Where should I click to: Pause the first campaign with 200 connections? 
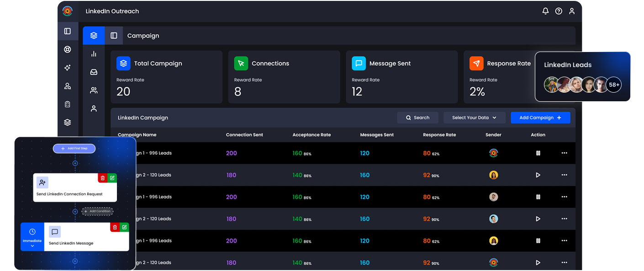click(538, 153)
